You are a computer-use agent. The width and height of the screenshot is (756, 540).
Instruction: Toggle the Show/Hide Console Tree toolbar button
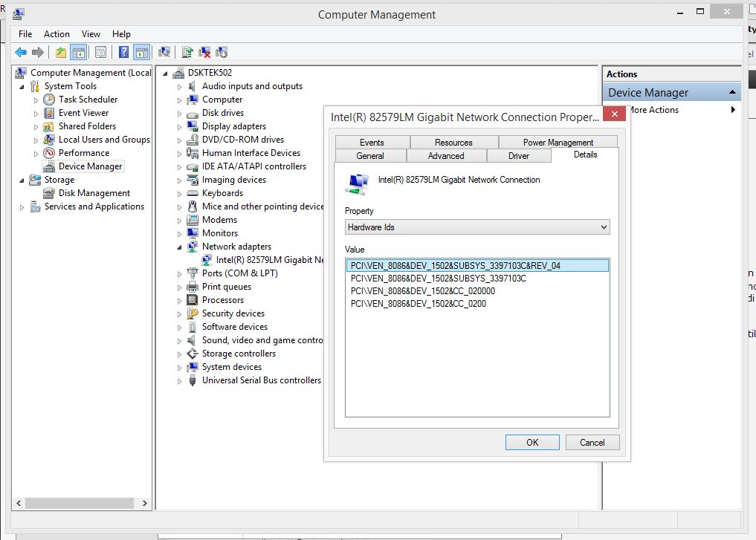78,52
